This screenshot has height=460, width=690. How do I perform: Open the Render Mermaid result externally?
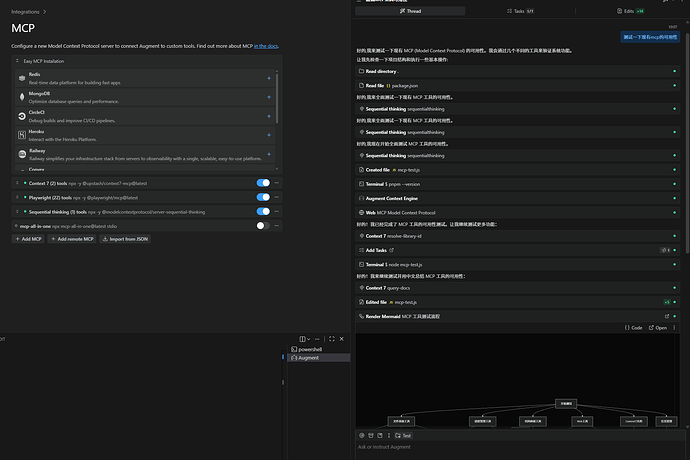click(x=667, y=316)
